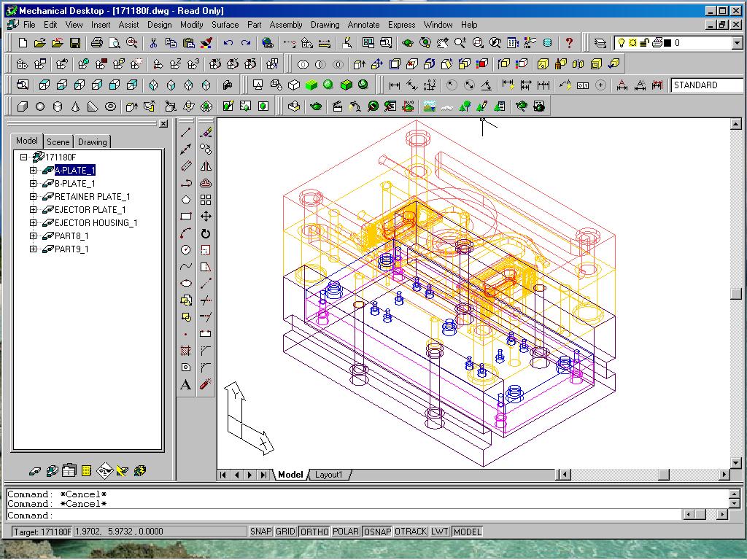The width and height of the screenshot is (747, 560).
Task: Select the Hatch tool
Action: 186,351
